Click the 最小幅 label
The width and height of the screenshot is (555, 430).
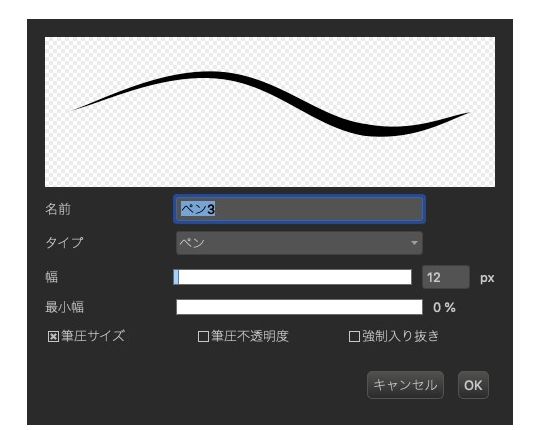tap(64, 307)
